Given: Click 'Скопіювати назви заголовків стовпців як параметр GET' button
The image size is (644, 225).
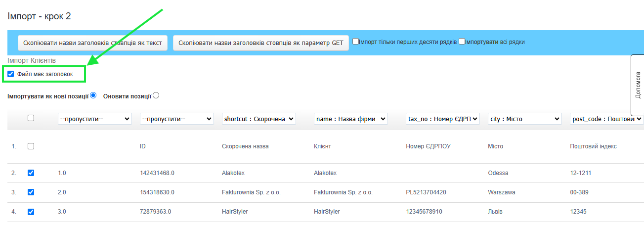Looking at the screenshot, I should (260, 43).
